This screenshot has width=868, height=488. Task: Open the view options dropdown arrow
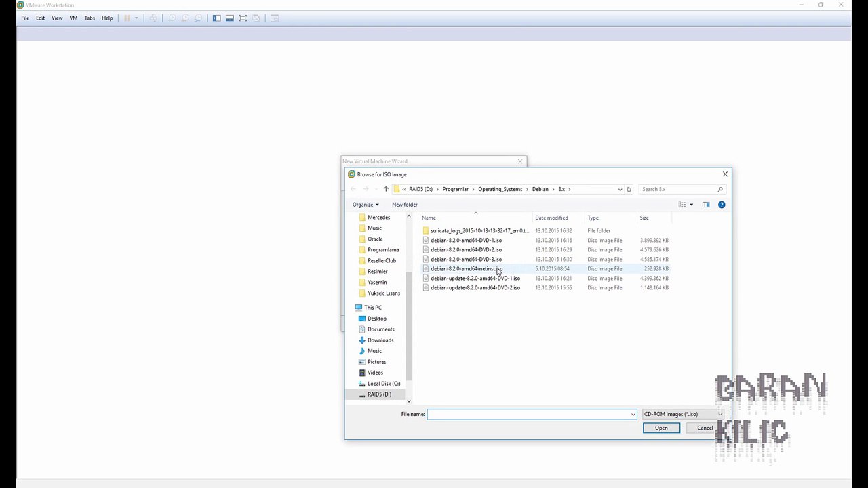691,205
